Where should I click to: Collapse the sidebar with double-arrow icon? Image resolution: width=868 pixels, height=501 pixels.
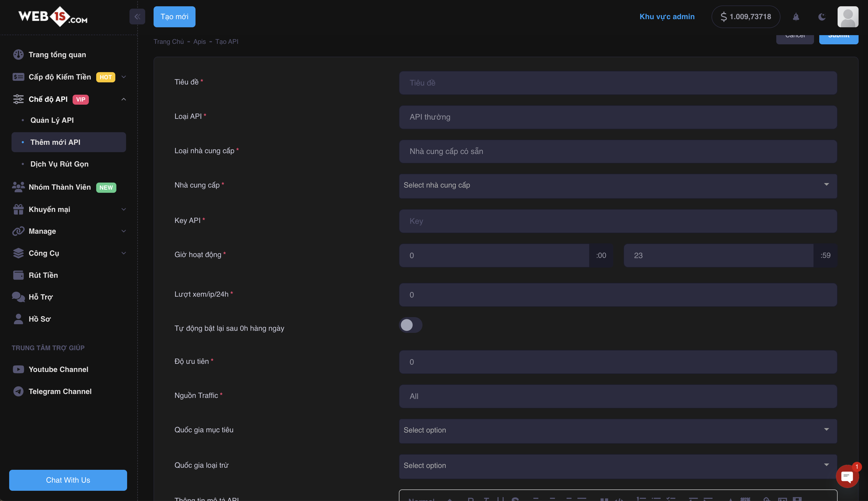tap(137, 17)
